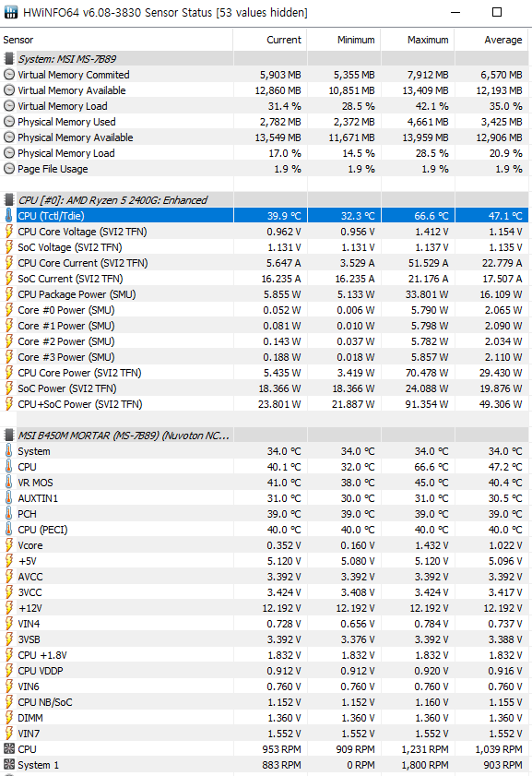Select the CPU [#0]: AMD Ryzen 5 2400G group
The image size is (532, 776).
click(x=265, y=200)
